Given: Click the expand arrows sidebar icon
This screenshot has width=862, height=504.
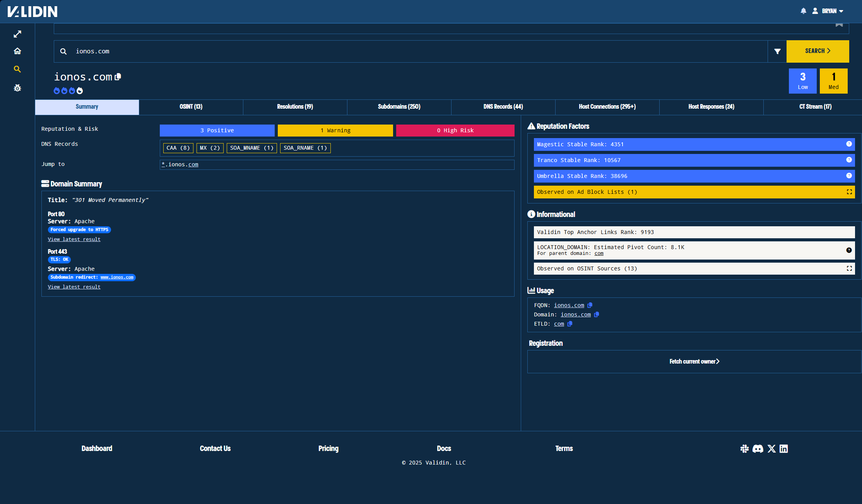Looking at the screenshot, I should 17,34.
